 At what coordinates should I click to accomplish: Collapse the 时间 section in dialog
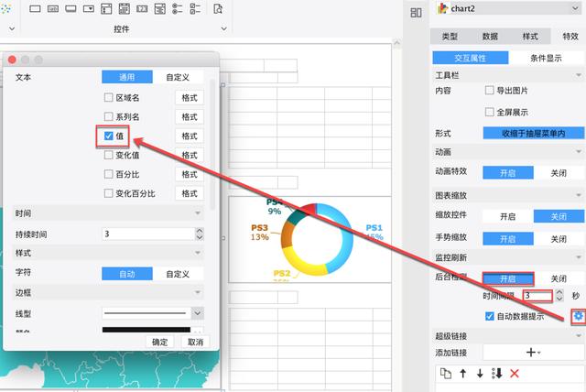pos(198,213)
